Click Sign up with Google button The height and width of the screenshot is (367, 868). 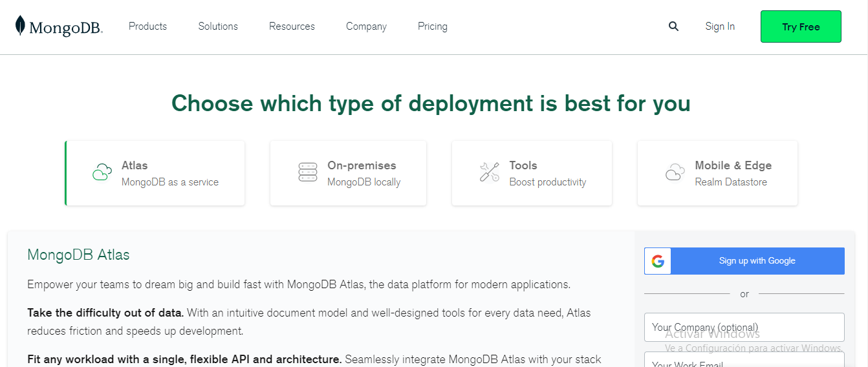tap(744, 261)
